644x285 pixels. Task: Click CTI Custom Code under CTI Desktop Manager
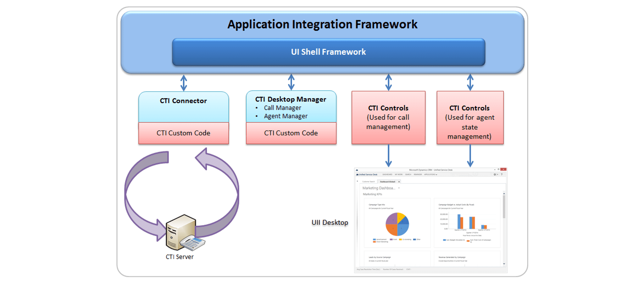[x=291, y=133]
